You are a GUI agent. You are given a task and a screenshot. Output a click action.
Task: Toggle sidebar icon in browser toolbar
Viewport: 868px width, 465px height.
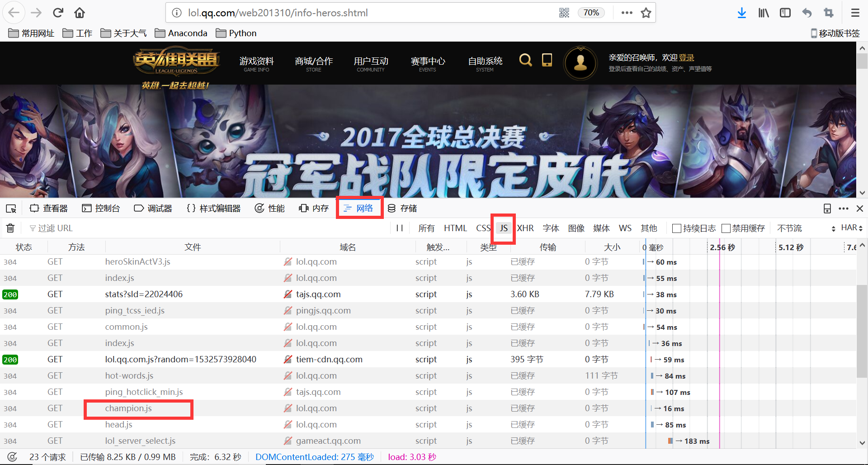(x=785, y=13)
